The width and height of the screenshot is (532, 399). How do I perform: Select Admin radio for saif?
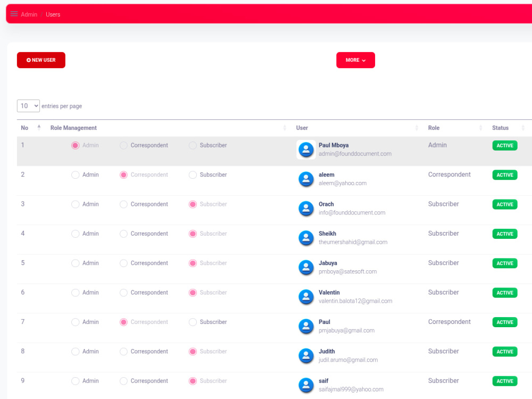pyautogui.click(x=76, y=381)
